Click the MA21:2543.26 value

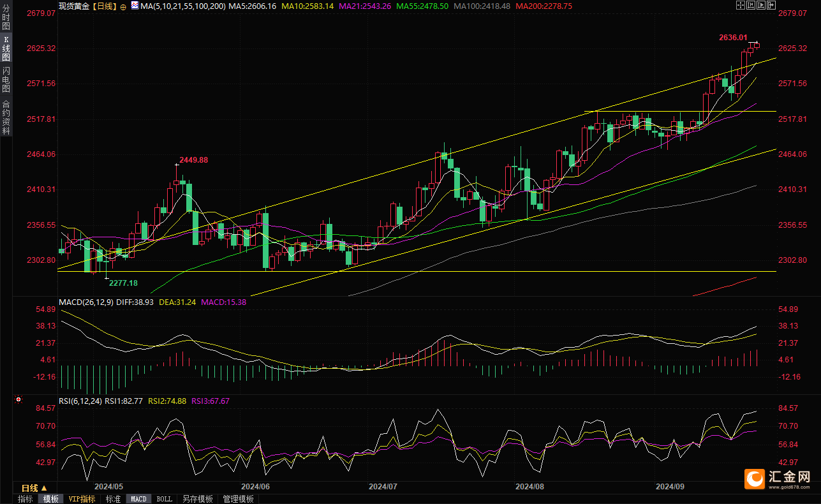pyautogui.click(x=365, y=6)
